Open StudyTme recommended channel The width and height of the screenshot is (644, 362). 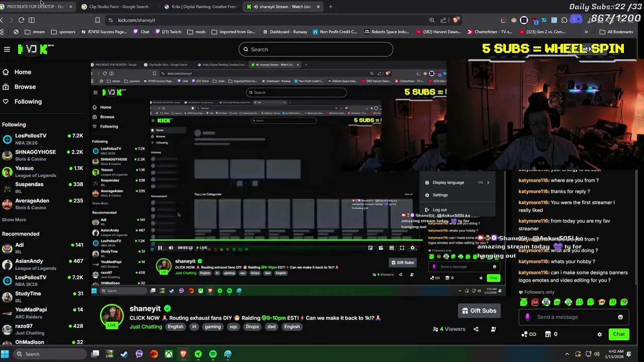click(x=42, y=297)
